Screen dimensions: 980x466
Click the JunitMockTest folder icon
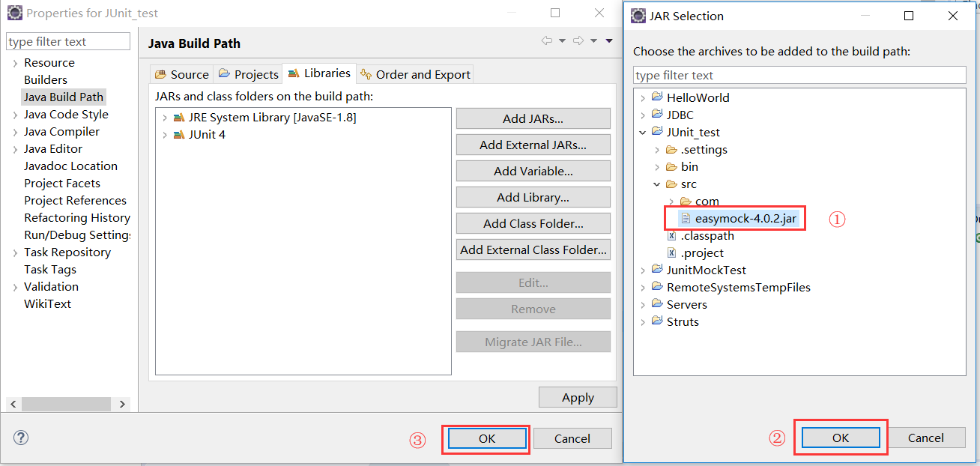657,270
